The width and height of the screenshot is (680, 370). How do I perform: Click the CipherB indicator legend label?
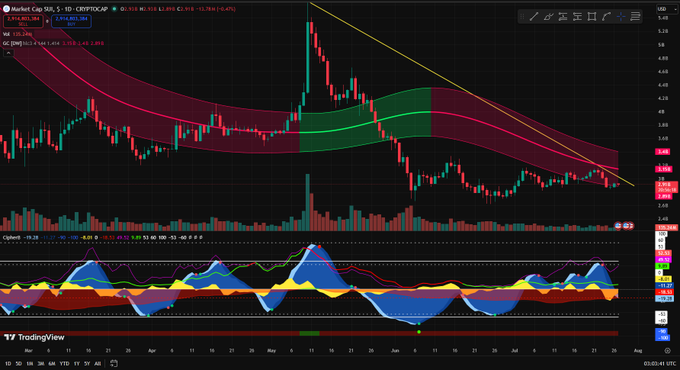tap(11, 237)
